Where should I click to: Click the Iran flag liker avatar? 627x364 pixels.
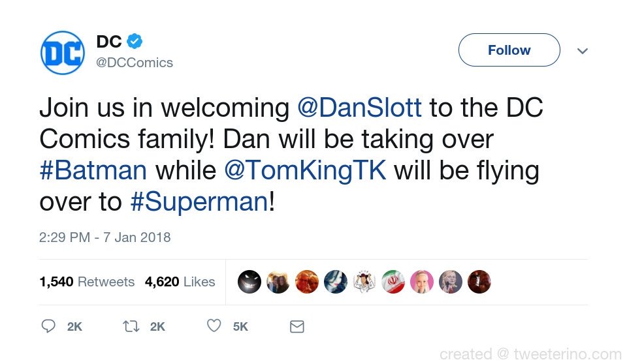point(393,282)
